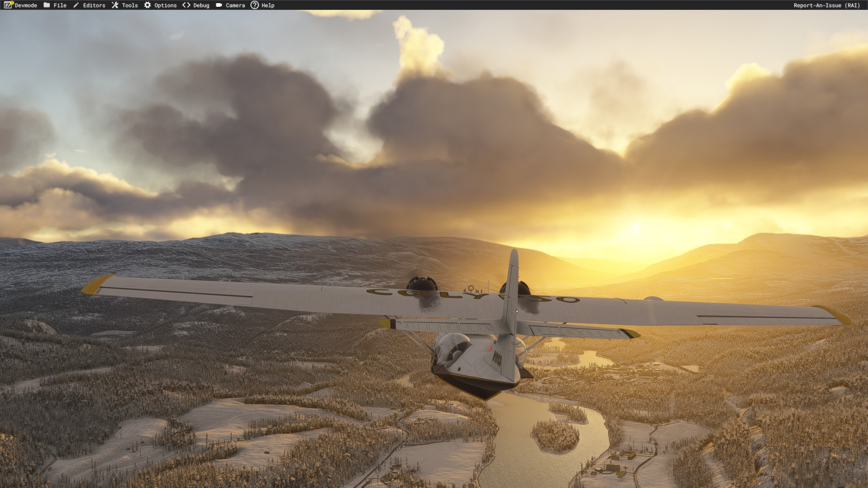Click the Devmode notepad icon
Image resolution: width=868 pixels, height=488 pixels.
tap(8, 5)
